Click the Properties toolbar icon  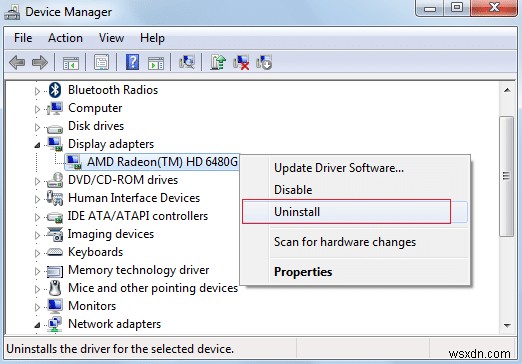(101, 62)
